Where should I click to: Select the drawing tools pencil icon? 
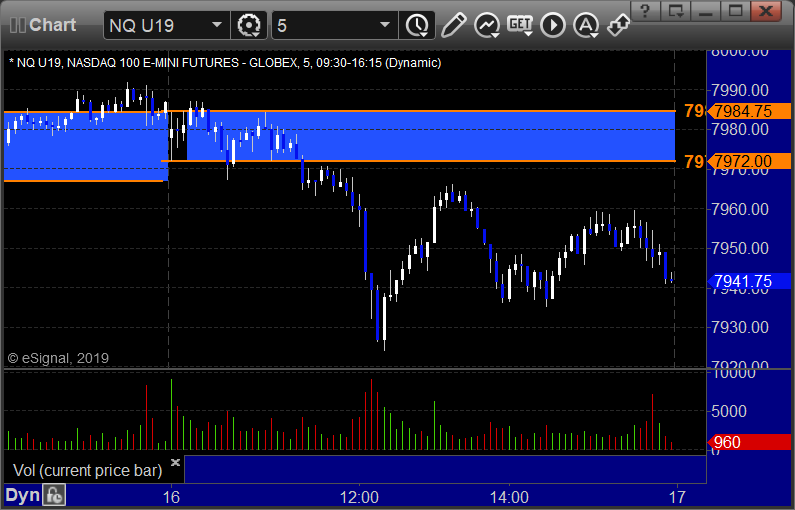pyautogui.click(x=453, y=25)
